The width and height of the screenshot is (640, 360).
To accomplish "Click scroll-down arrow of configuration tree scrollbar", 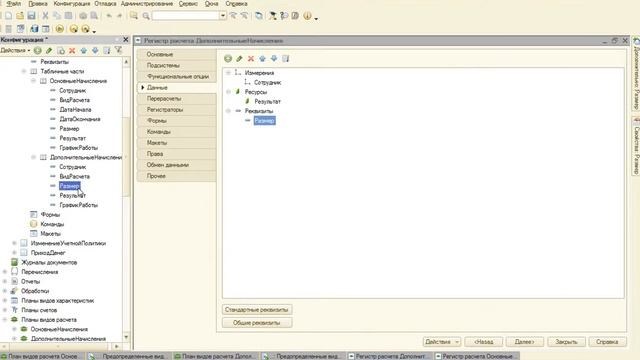I will (126, 337).
